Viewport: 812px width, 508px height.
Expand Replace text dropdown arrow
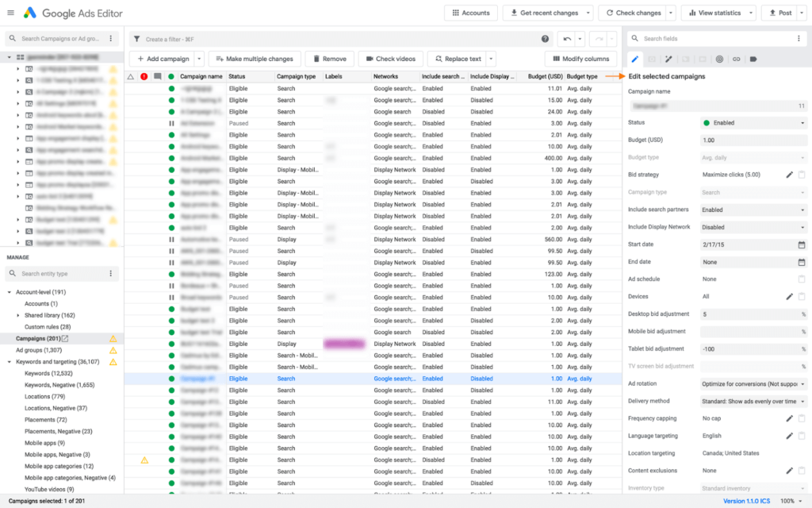(x=491, y=59)
